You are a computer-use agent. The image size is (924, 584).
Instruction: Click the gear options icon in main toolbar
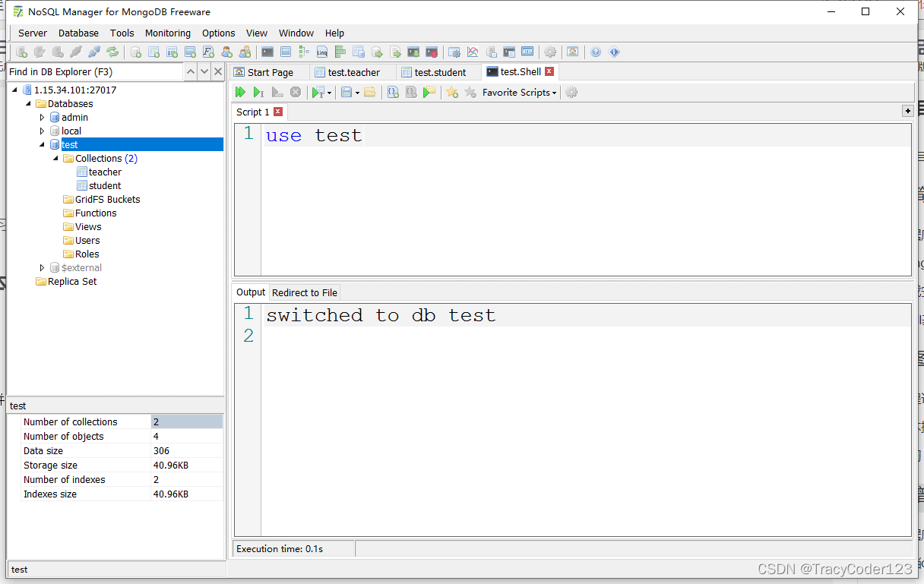(549, 52)
